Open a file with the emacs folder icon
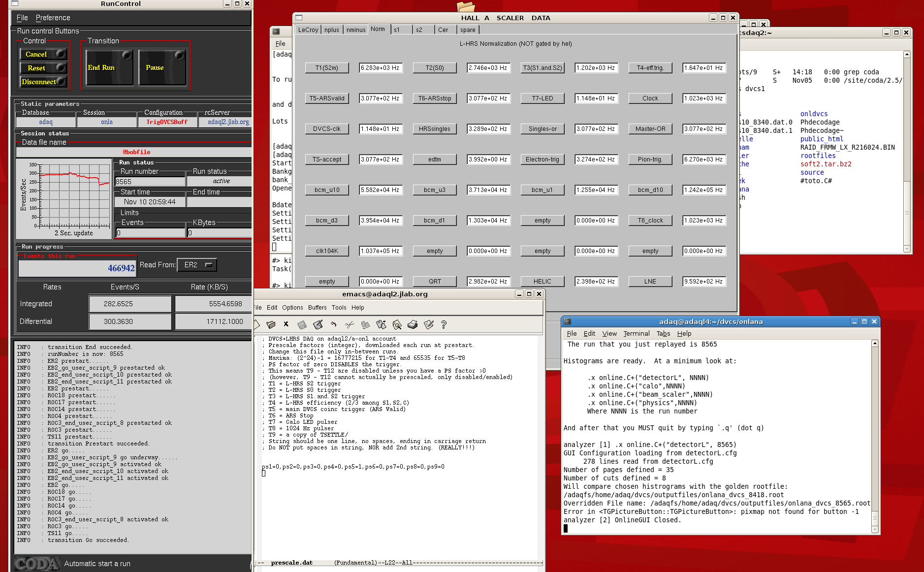This screenshot has height=572, width=924. [x=271, y=324]
